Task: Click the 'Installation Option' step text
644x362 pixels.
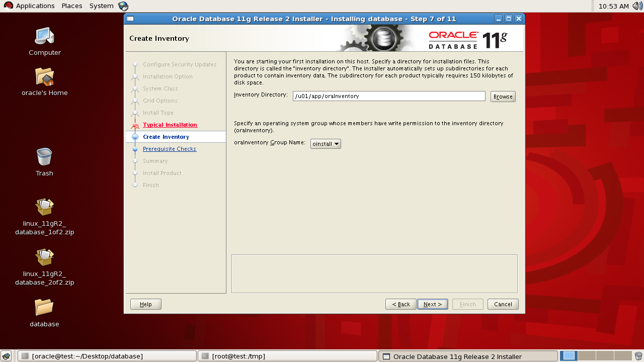Action: click(168, 76)
